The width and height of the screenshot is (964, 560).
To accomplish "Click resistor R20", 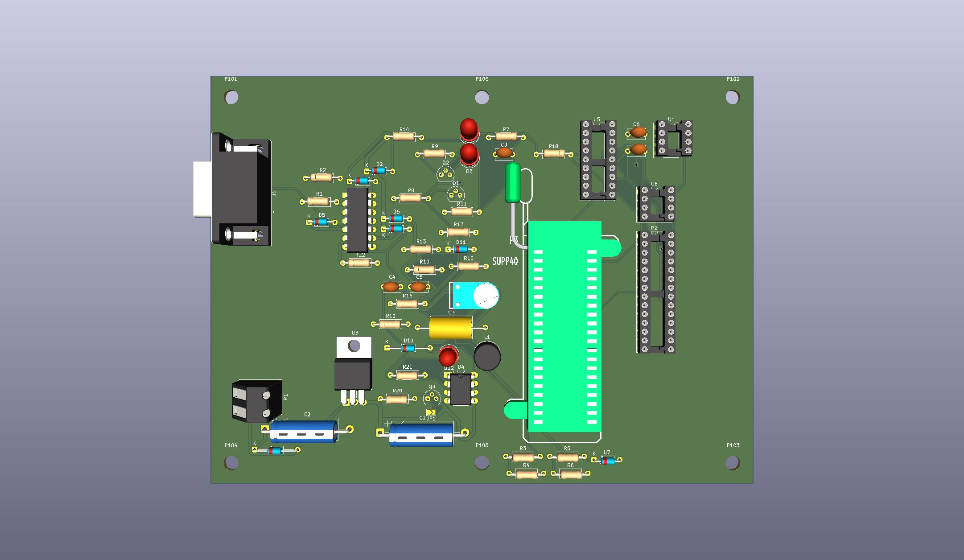I will tap(397, 399).
